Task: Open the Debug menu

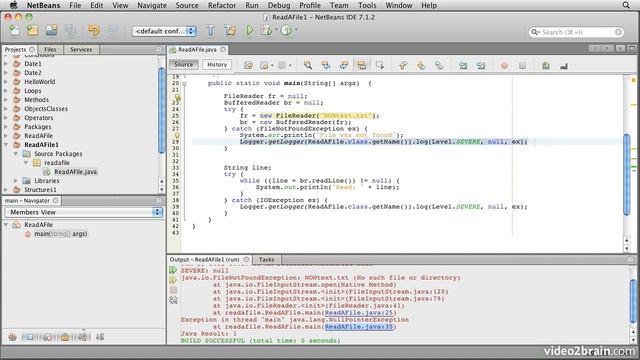Action: point(279,5)
